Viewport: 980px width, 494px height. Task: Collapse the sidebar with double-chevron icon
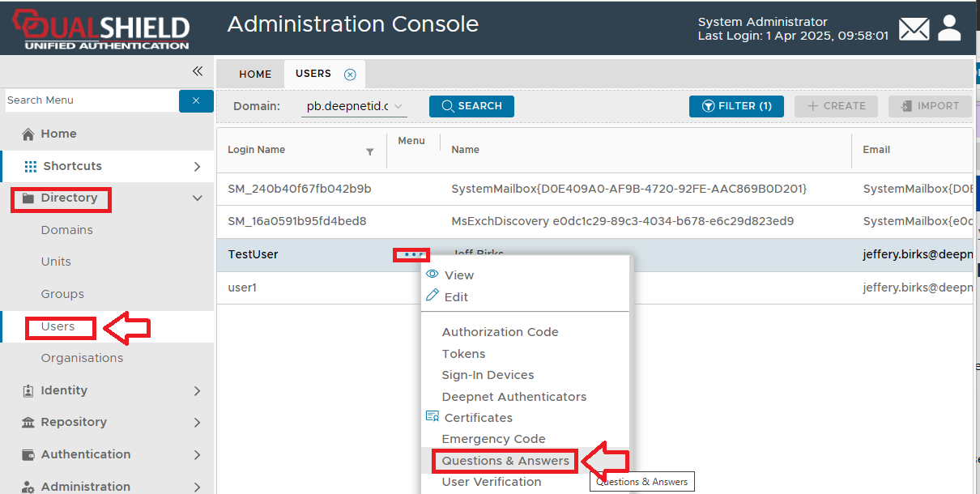[197, 71]
